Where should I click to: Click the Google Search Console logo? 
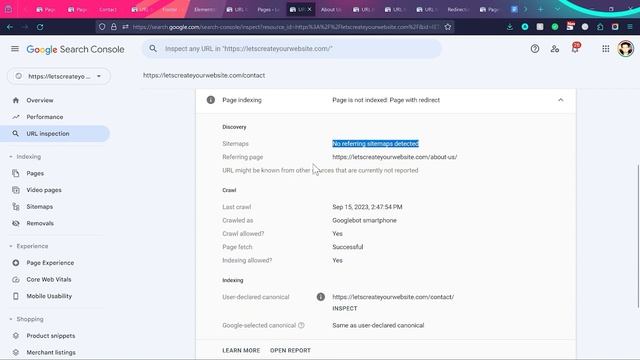pyautogui.click(x=76, y=49)
